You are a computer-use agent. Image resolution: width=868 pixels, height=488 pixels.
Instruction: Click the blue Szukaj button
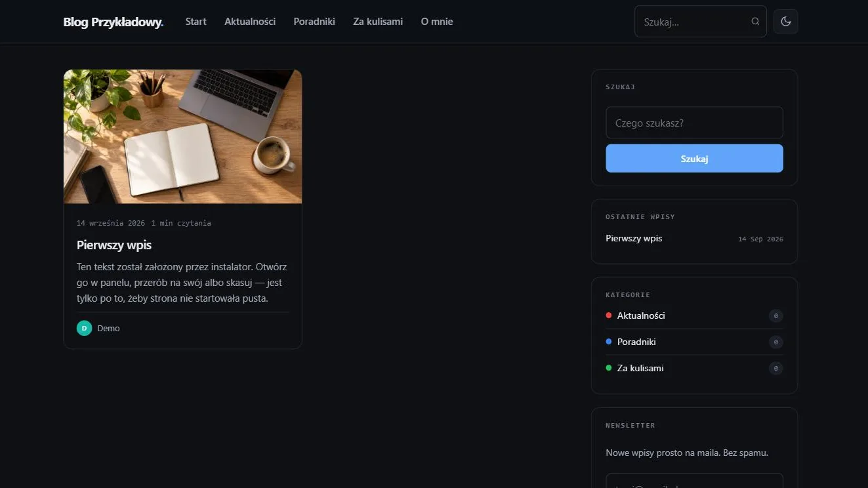(694, 159)
